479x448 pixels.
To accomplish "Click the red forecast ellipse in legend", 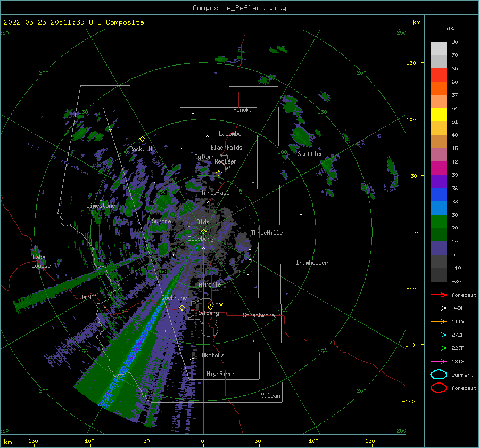I will point(439,388).
